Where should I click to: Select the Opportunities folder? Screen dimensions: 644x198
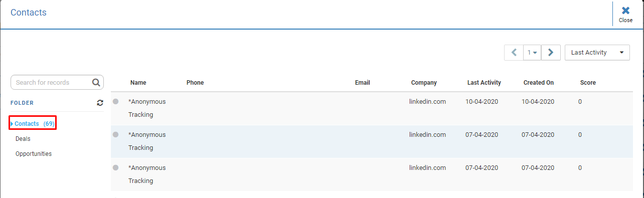[x=34, y=154]
